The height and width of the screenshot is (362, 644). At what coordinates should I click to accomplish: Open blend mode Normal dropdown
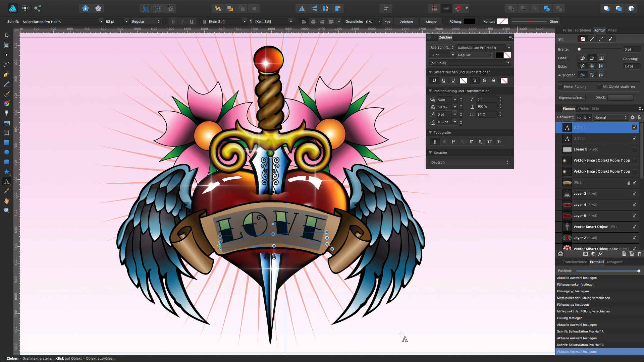610,117
